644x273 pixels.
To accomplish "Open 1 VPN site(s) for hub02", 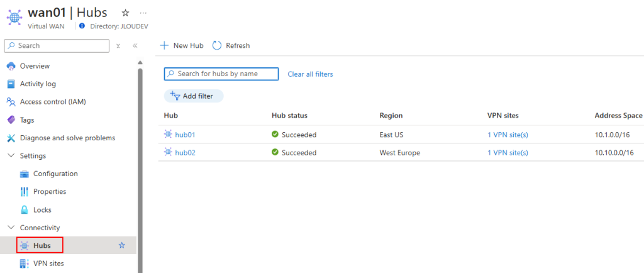I will point(508,153).
